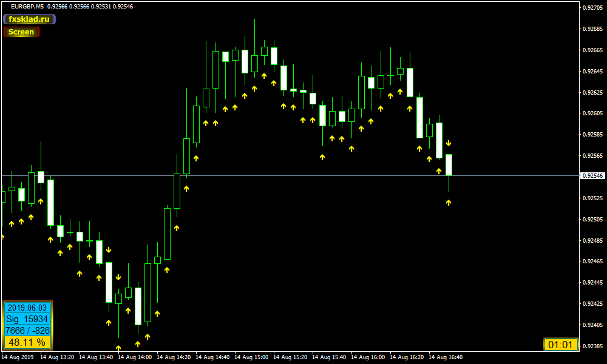This screenshot has height=364, width=607.
Task: Select the 01:01 candle timer box
Action: (x=560, y=344)
